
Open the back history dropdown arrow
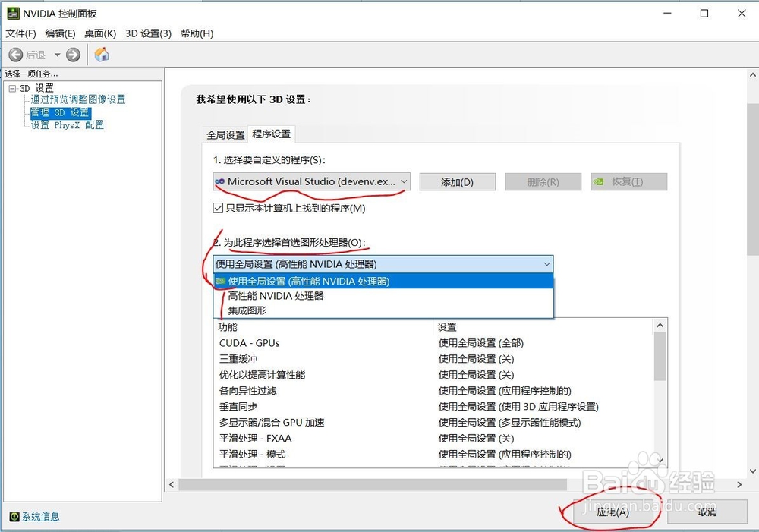tap(57, 55)
